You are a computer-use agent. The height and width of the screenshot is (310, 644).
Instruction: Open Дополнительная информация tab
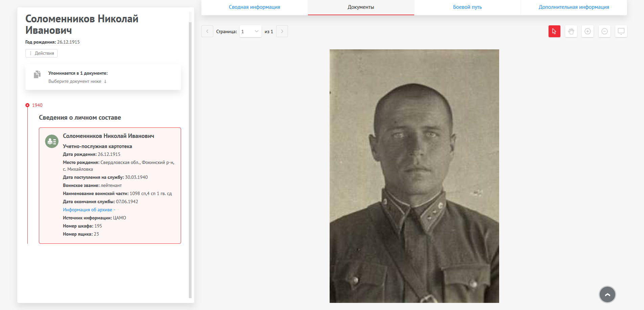pos(574,7)
